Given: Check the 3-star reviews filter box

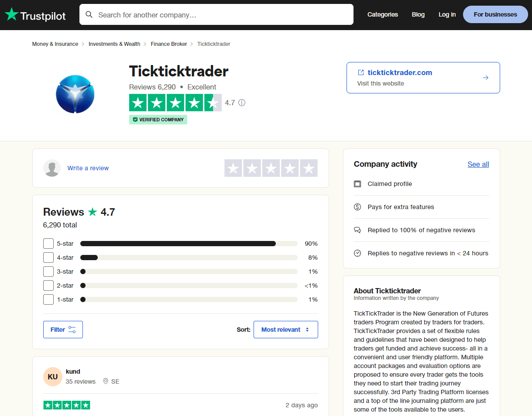Looking at the screenshot, I should pyautogui.click(x=48, y=272).
